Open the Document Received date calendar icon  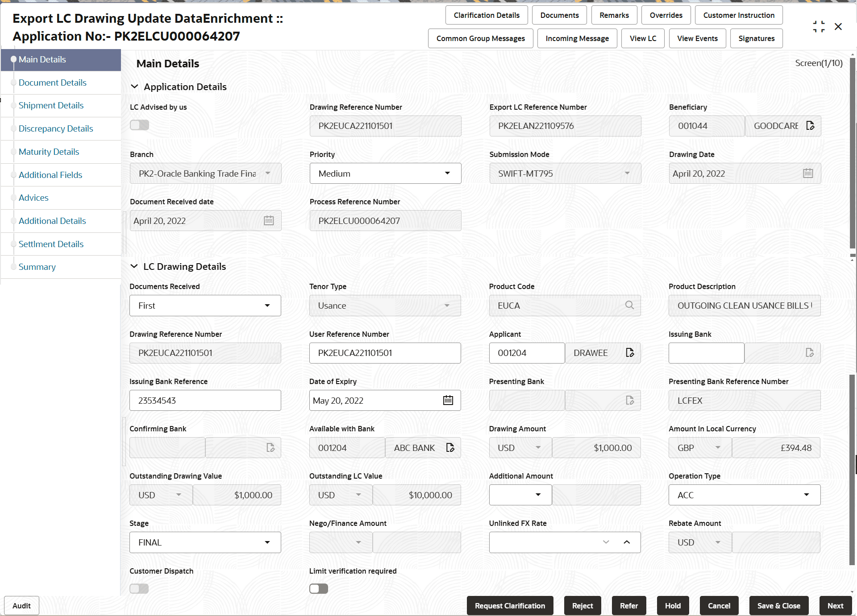pyautogui.click(x=268, y=220)
